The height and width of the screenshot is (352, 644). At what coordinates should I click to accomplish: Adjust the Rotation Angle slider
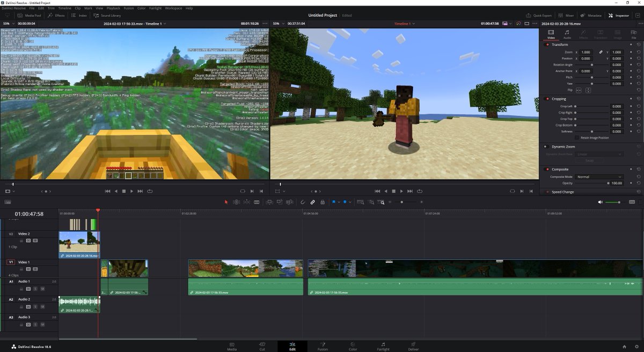coord(591,64)
